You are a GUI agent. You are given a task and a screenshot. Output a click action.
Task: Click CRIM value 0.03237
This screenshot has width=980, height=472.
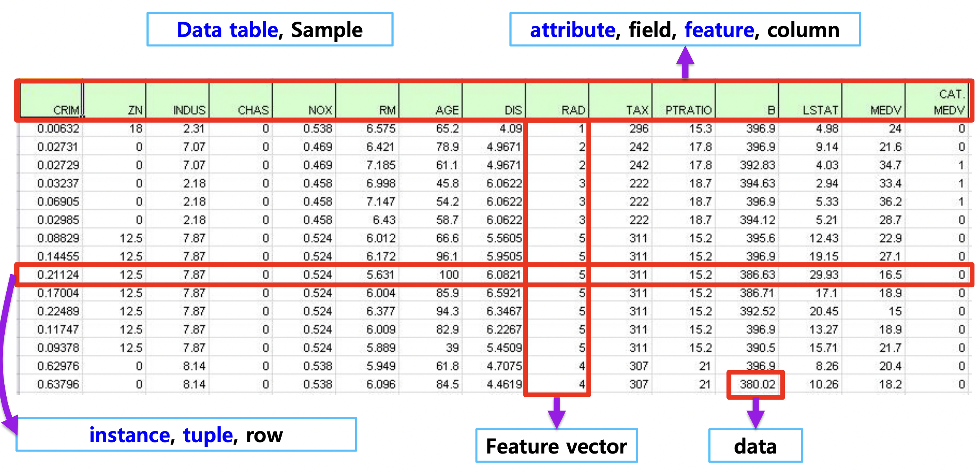52,183
